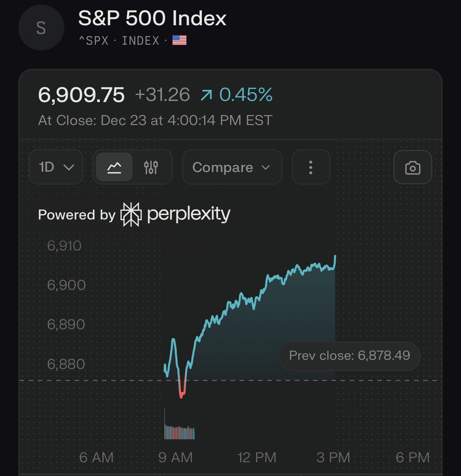Click the round S avatar icon
This screenshot has width=461, height=476.
click(41, 28)
